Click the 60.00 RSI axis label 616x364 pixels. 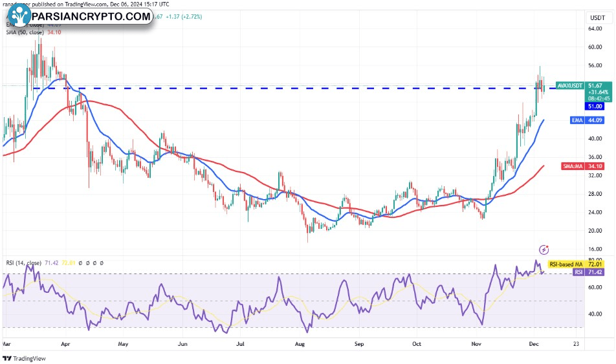(x=595, y=288)
